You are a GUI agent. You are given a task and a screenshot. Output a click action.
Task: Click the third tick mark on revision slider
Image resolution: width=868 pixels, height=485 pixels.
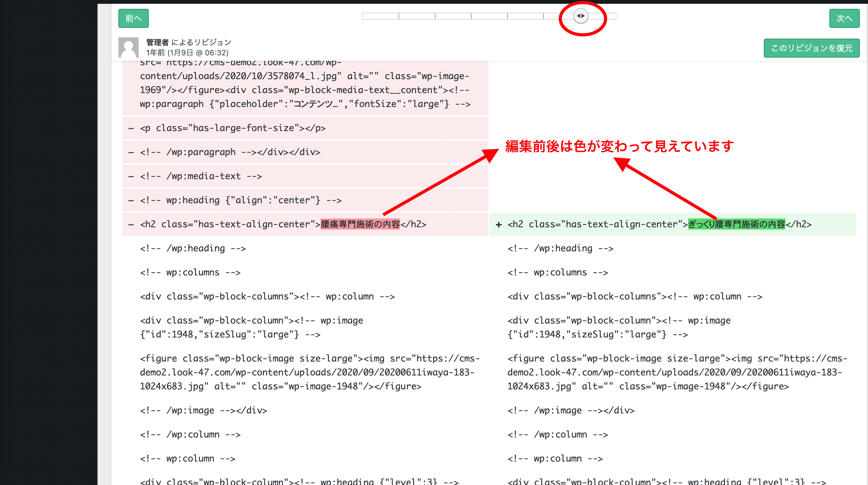tap(471, 16)
